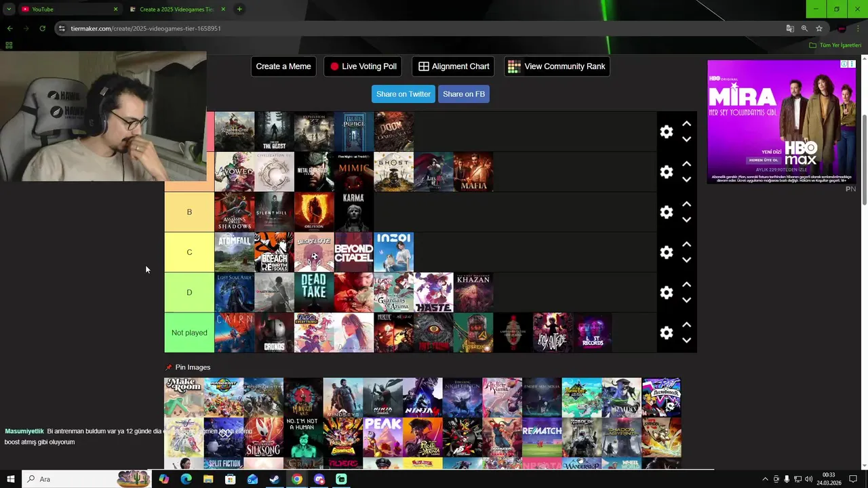Click the taskbar Ara search box

coord(87,479)
